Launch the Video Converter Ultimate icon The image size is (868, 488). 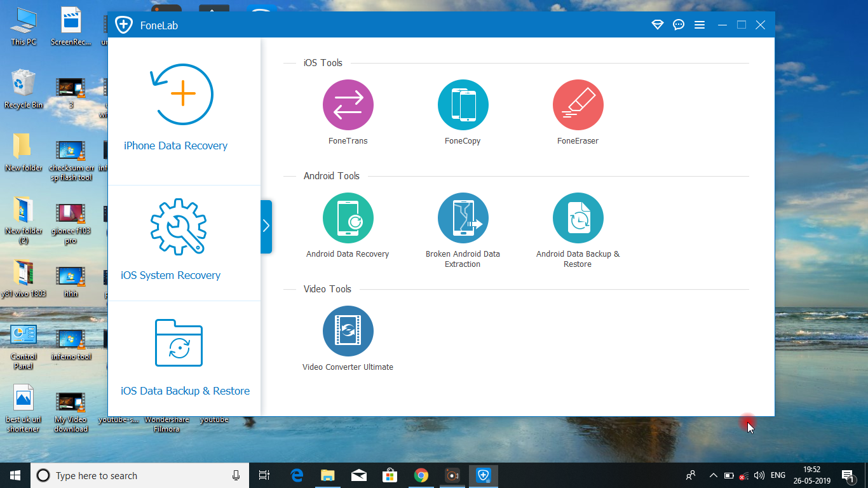(348, 331)
